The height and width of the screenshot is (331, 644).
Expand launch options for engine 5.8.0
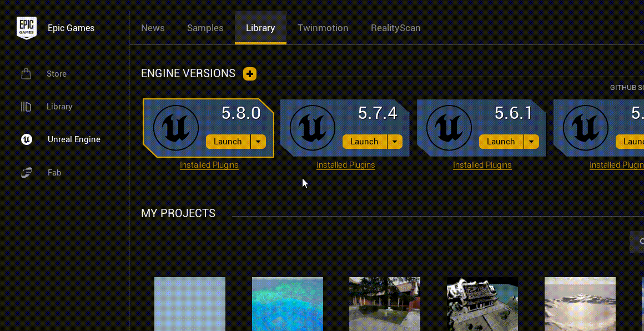[258, 142]
